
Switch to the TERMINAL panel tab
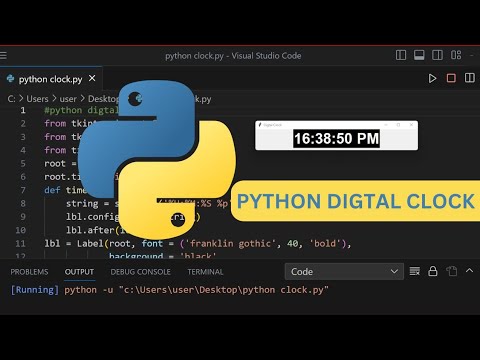tap(205, 272)
